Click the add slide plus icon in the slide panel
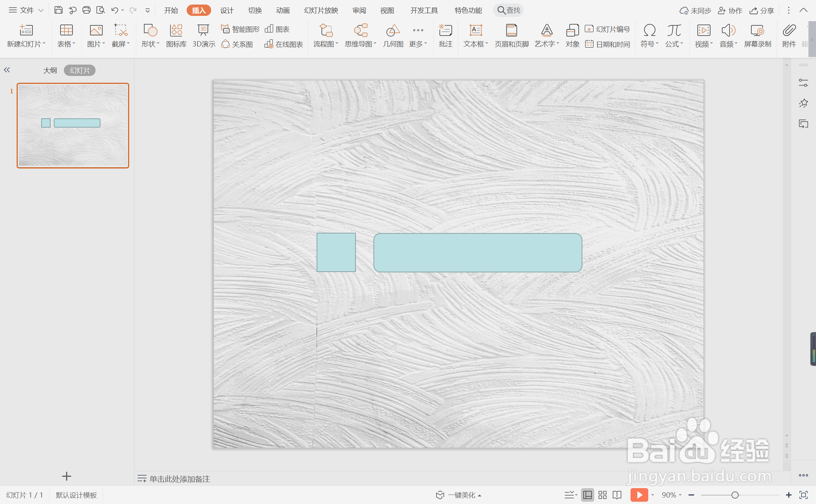Image resolution: width=816 pixels, height=504 pixels. tap(66, 476)
